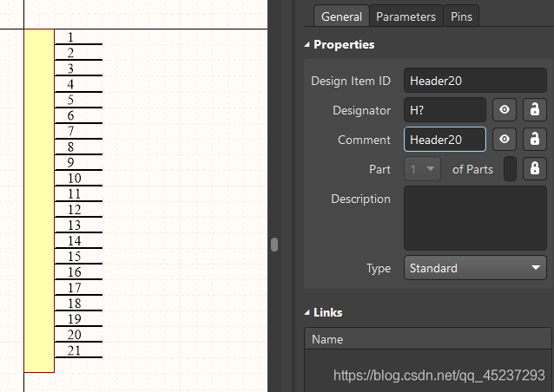Collapse the Properties section
The image size is (554, 392).
pyautogui.click(x=307, y=44)
